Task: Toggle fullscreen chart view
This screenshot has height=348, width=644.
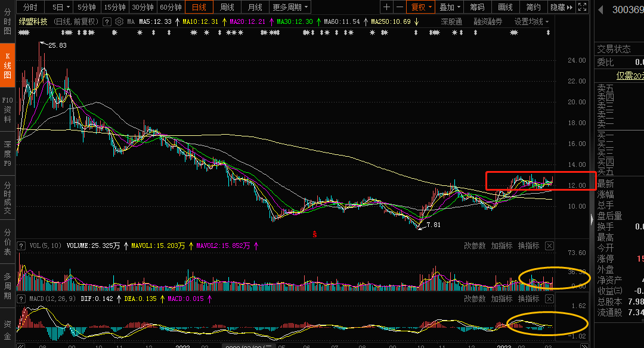Action: 583,7
